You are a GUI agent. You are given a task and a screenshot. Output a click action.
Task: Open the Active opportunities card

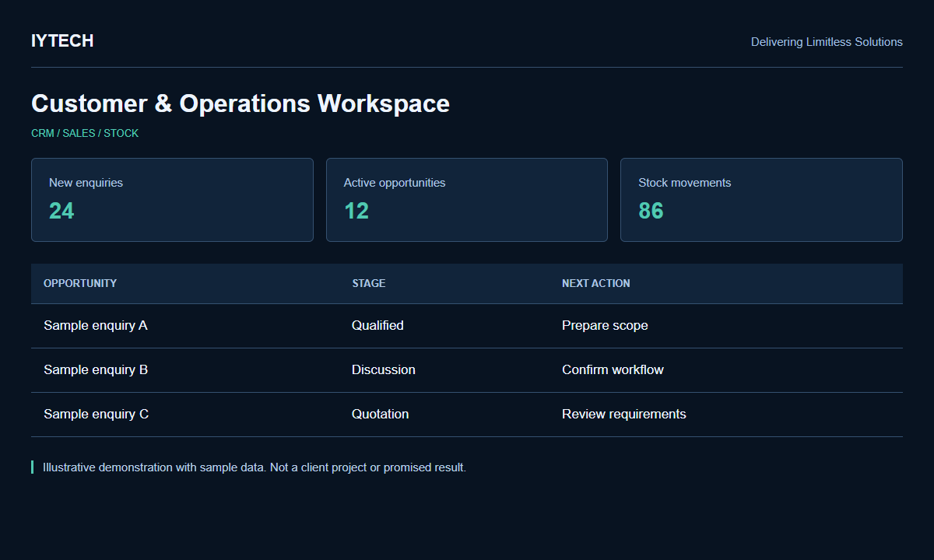tap(467, 200)
